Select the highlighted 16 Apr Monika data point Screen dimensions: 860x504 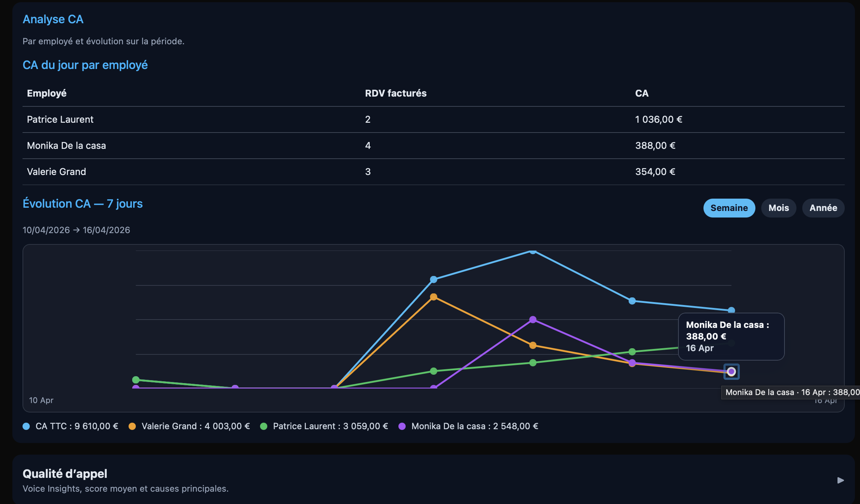(731, 371)
